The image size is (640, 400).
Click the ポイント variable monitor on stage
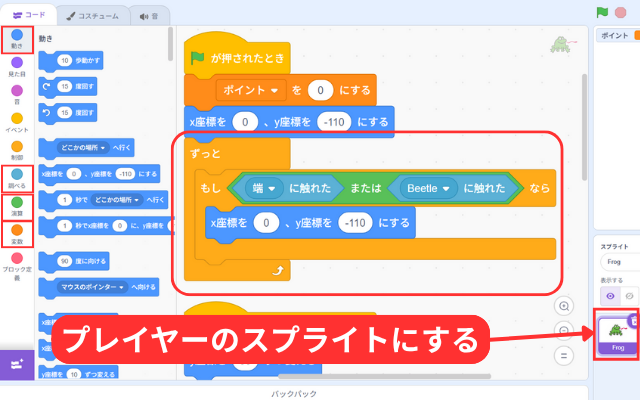coord(618,36)
